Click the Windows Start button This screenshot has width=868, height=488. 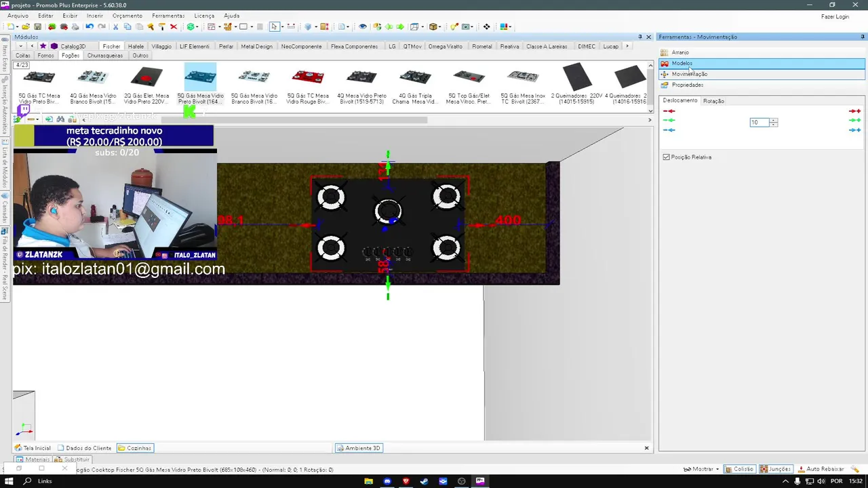coord(9,481)
